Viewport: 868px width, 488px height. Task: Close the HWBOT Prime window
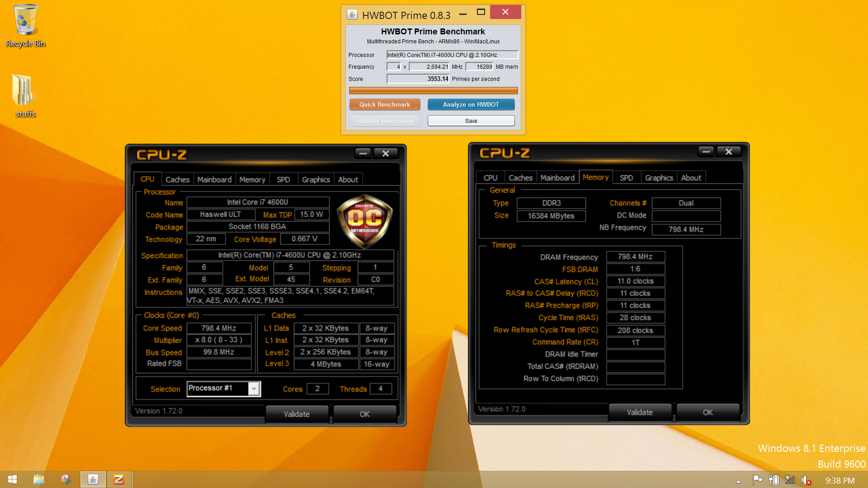point(505,12)
